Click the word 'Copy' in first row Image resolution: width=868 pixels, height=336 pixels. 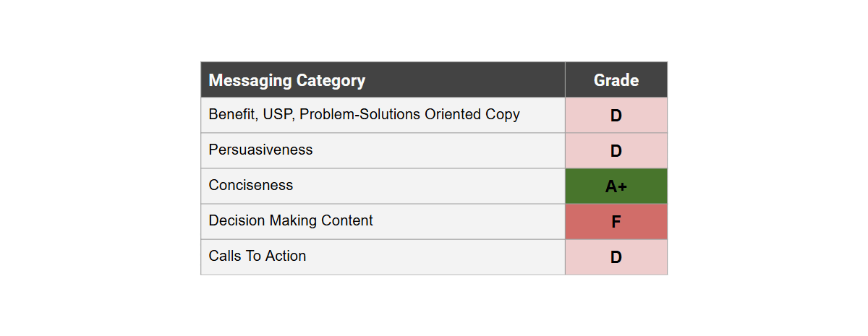pos(503,115)
